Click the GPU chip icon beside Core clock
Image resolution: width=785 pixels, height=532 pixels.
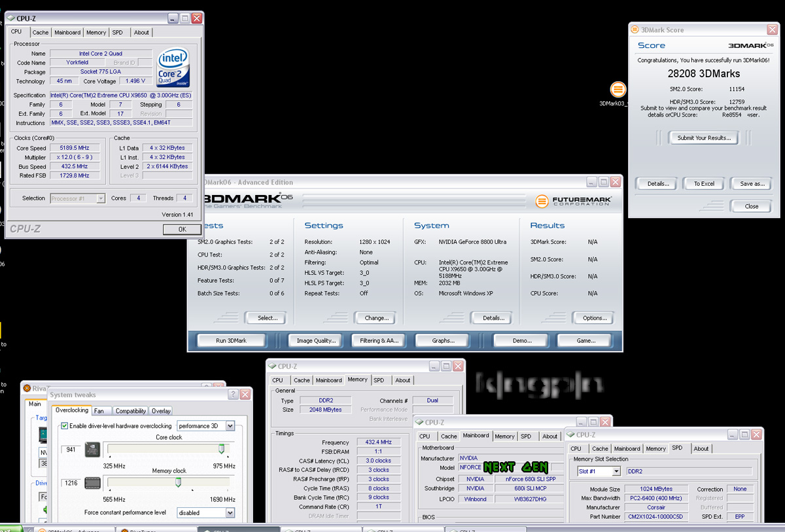(x=92, y=449)
